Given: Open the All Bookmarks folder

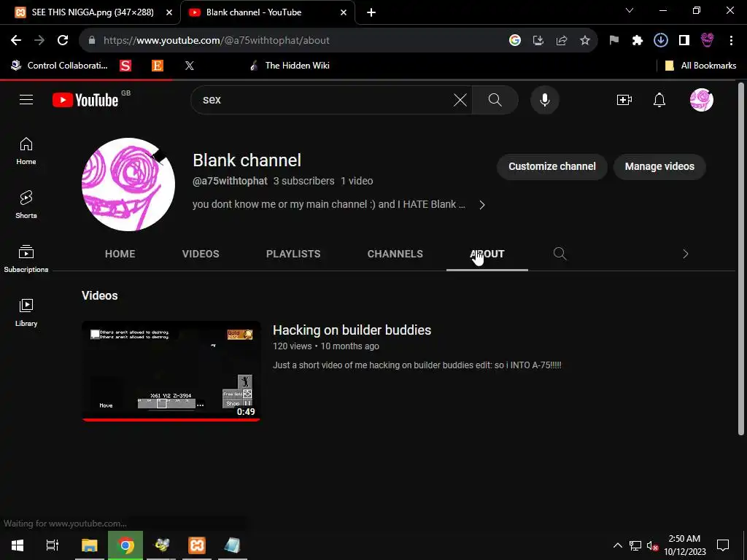Looking at the screenshot, I should pos(700,66).
